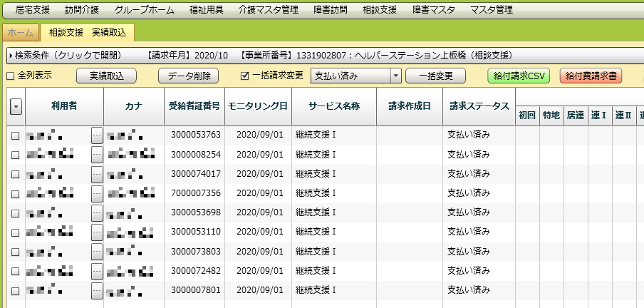Sort by the モニタリング日 column header
The height and width of the screenshot is (308, 644).
tap(258, 106)
